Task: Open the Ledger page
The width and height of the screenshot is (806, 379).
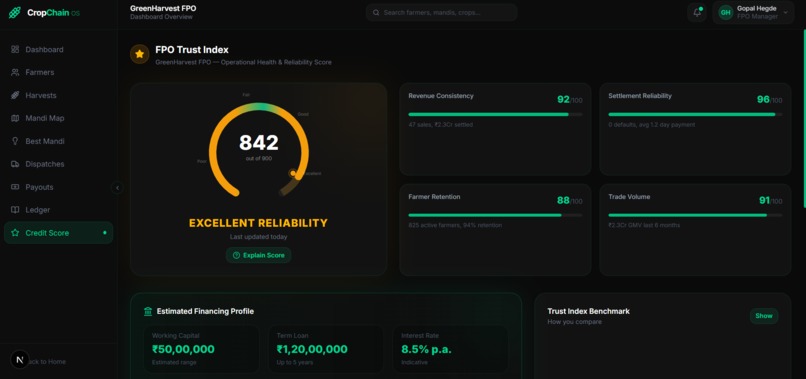Action: pos(58,210)
